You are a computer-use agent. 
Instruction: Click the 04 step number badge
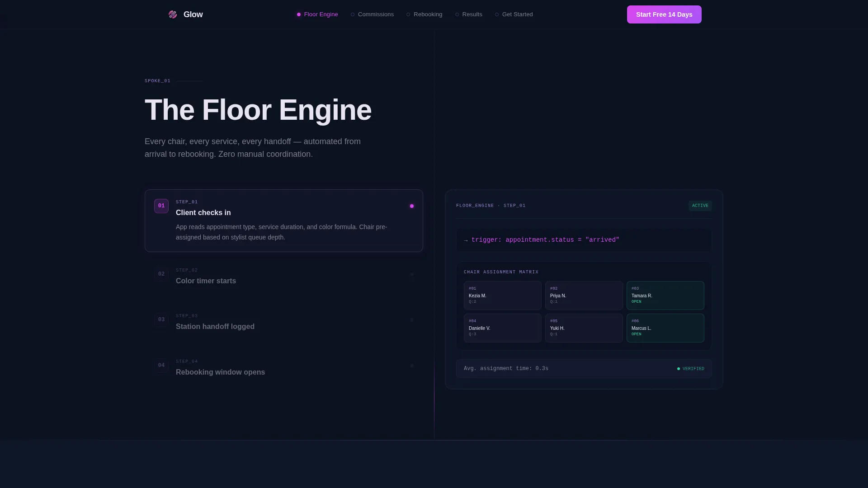tap(161, 366)
